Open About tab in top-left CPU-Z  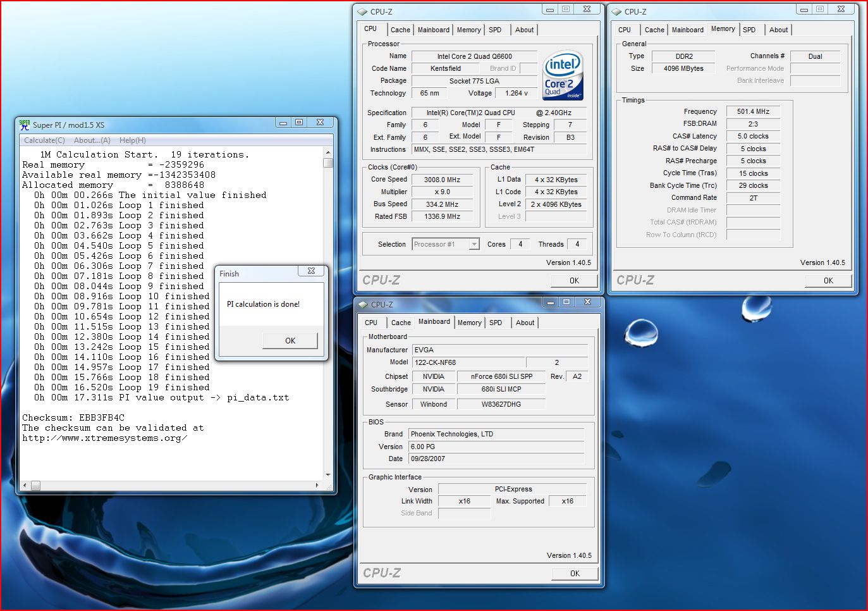[525, 30]
